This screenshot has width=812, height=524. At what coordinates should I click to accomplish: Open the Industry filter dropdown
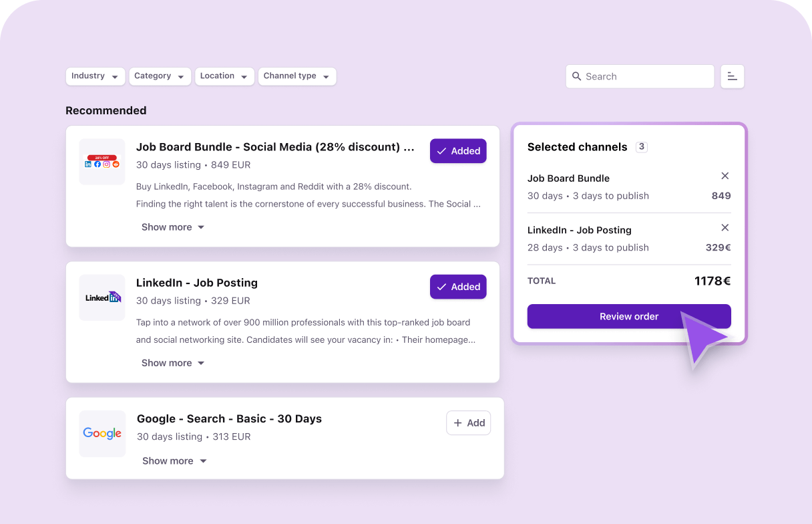pyautogui.click(x=95, y=76)
